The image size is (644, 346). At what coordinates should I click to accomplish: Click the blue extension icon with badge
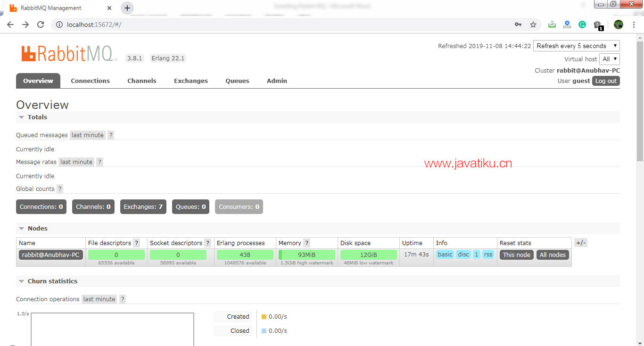[567, 25]
